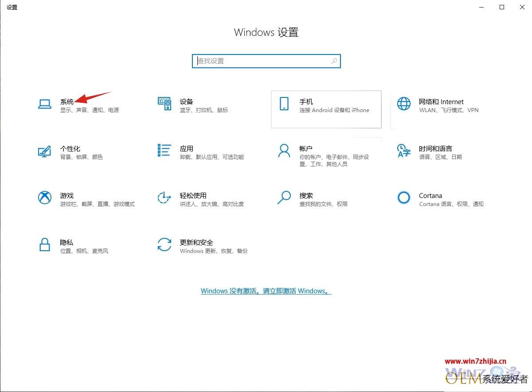Screen dimensions: 532x392
Task: Open the 应用 list icon
Action: click(x=164, y=150)
